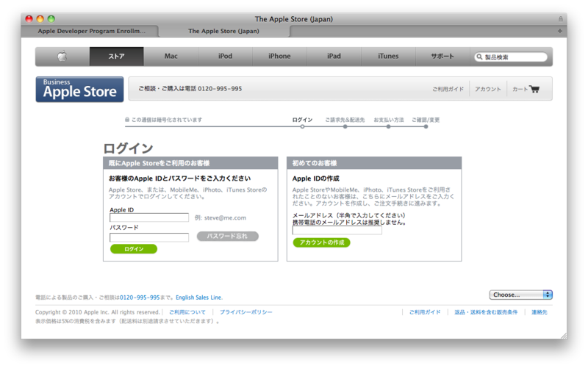The image size is (588, 368).
Task: Click the Apple logo in navigation bar
Action: pyautogui.click(x=62, y=57)
